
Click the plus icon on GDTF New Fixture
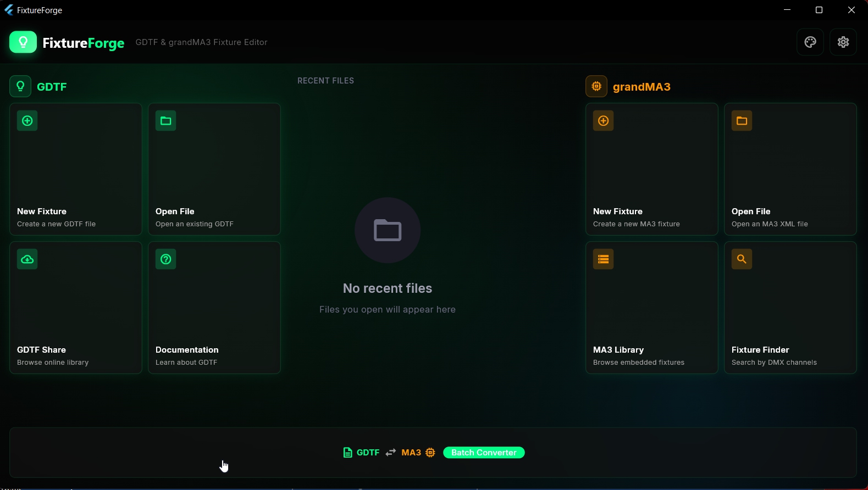tap(27, 121)
